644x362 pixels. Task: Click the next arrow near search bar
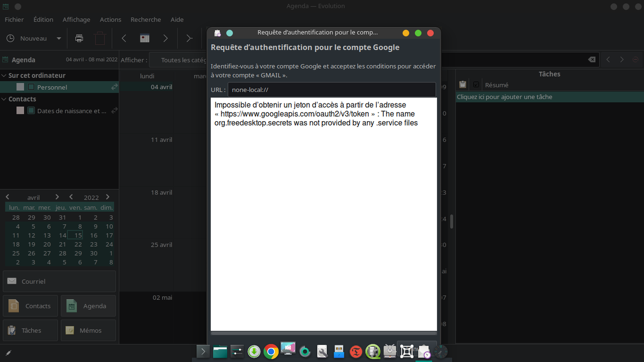622,60
